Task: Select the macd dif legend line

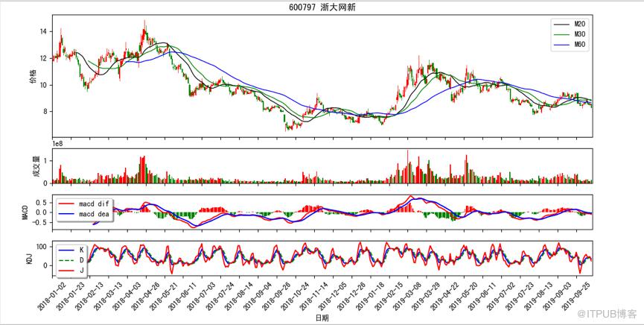Action: click(67, 203)
